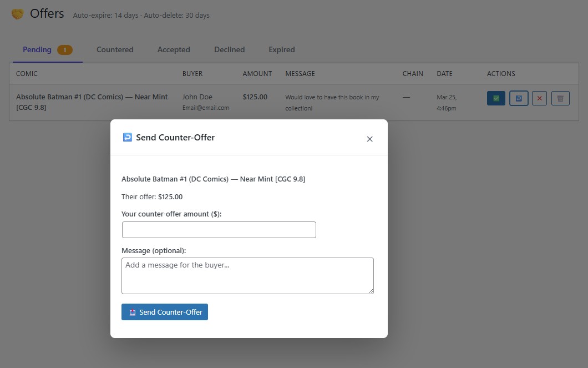This screenshot has width=588, height=368.
Task: Decline the offer using the red X icon
Action: (539, 98)
